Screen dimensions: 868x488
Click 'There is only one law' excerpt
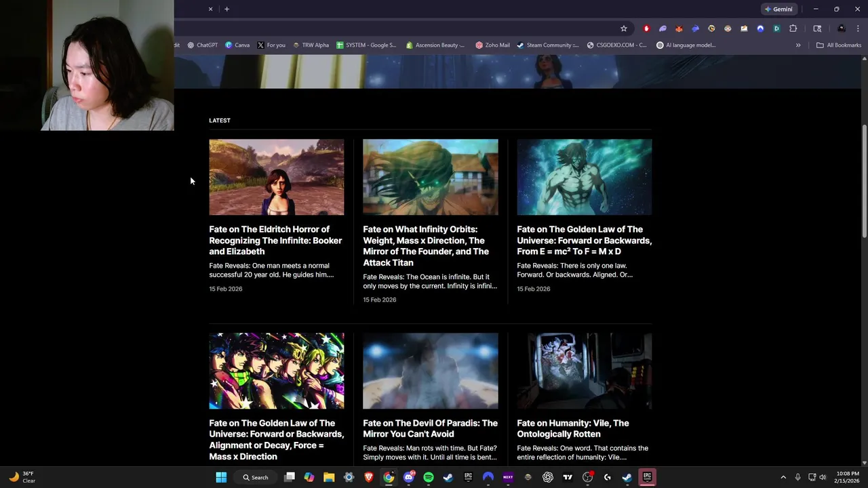pos(575,270)
